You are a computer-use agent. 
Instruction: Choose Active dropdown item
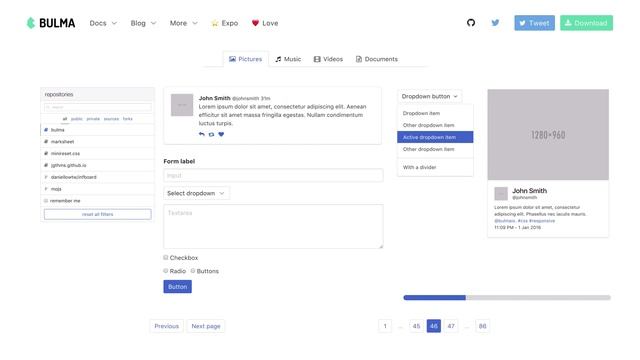coord(435,137)
